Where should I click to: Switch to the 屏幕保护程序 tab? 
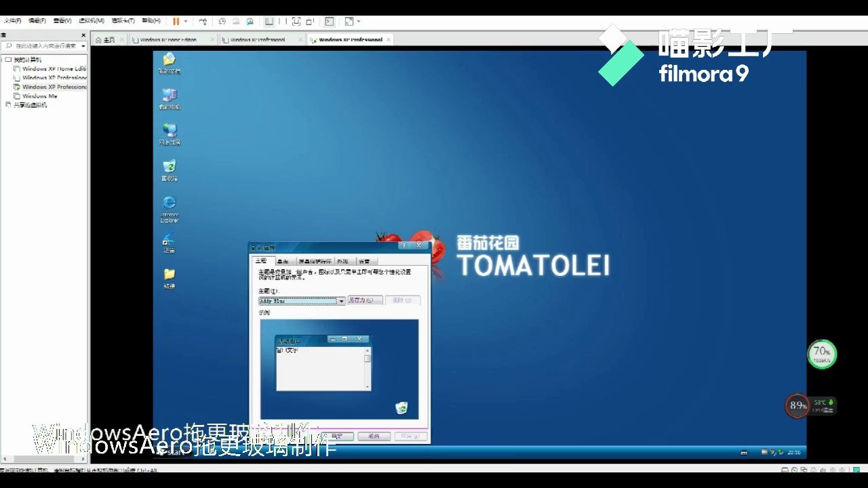[x=315, y=261]
